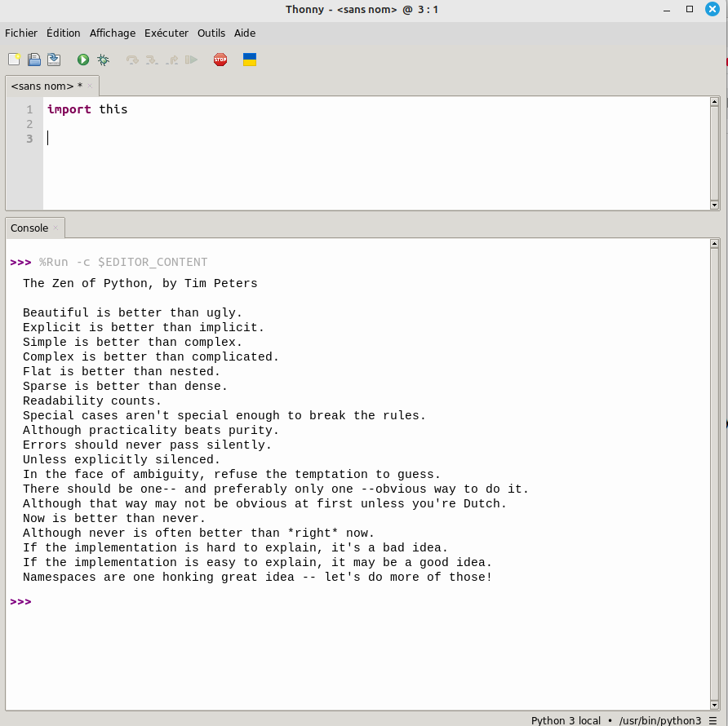This screenshot has height=726, width=728.
Task: Click the Ukraine flag icon
Action: pos(250,60)
